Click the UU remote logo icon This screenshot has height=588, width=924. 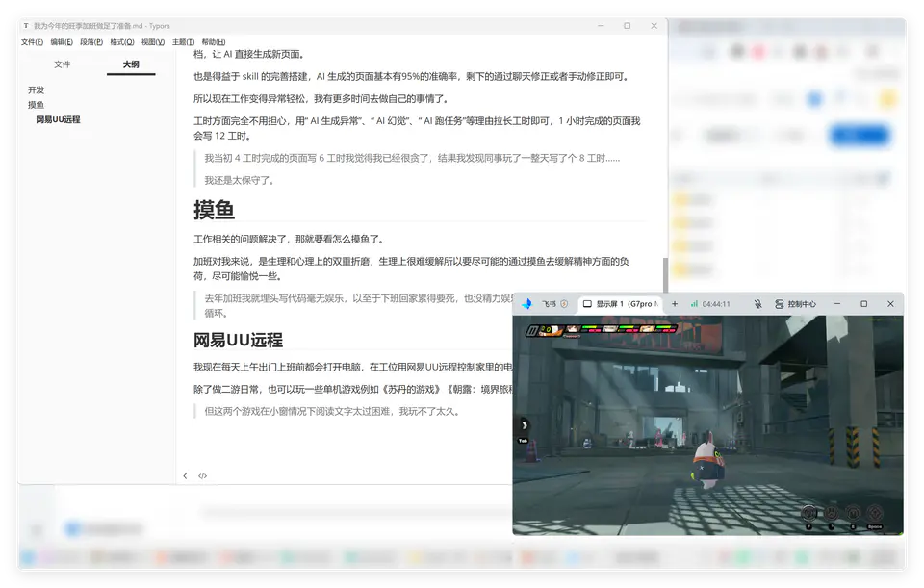click(526, 304)
